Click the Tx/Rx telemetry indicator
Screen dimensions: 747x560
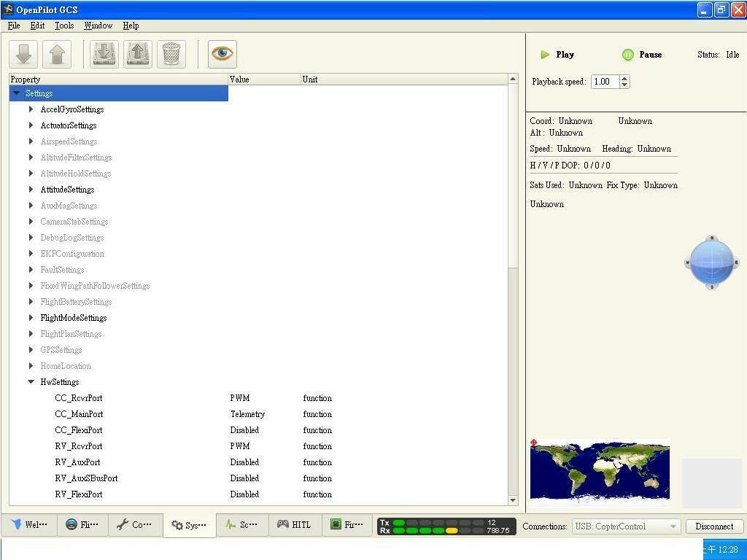[x=446, y=526]
